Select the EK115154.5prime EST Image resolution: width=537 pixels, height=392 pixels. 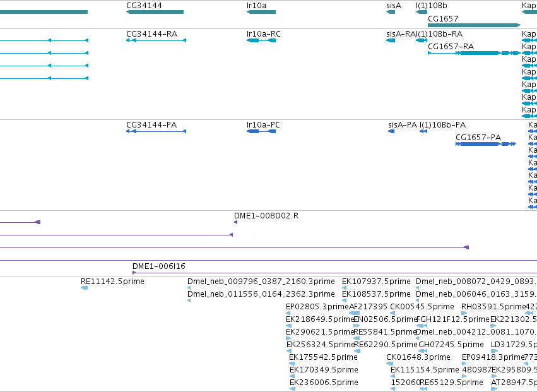coord(393,377)
